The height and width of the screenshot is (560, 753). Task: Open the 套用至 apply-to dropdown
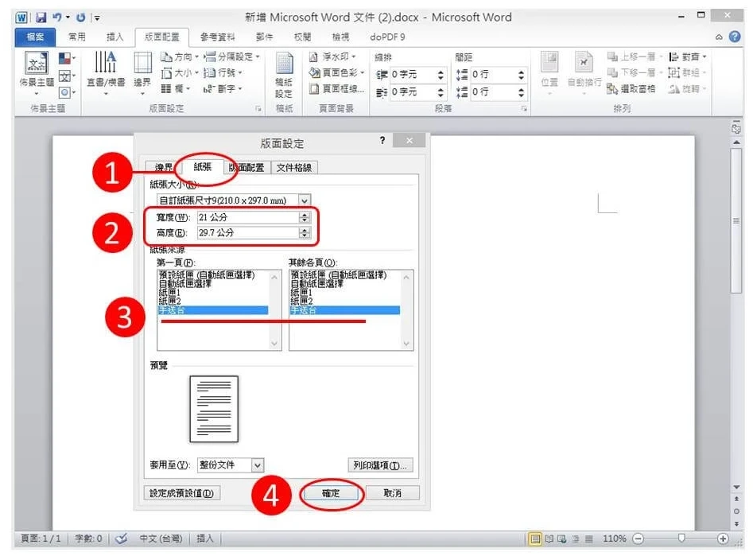point(257,465)
